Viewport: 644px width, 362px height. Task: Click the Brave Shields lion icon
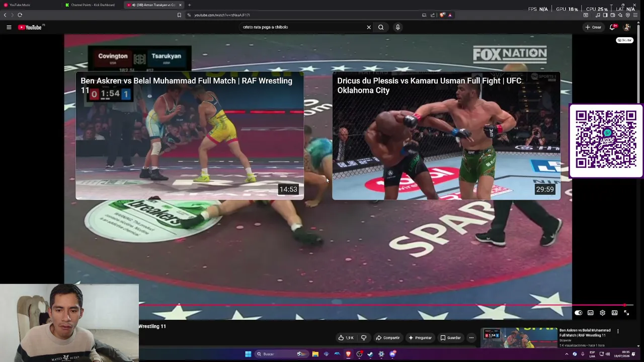(x=442, y=15)
